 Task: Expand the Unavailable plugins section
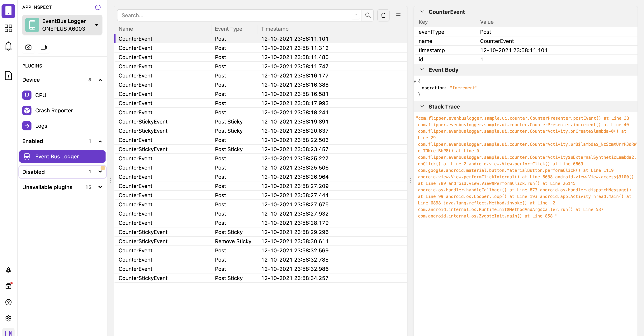(100, 187)
